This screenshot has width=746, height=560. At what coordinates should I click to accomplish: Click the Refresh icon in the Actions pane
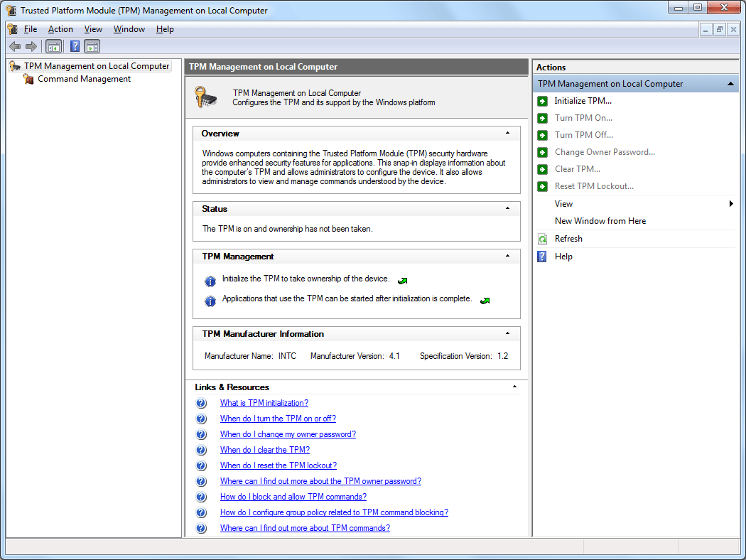point(542,239)
